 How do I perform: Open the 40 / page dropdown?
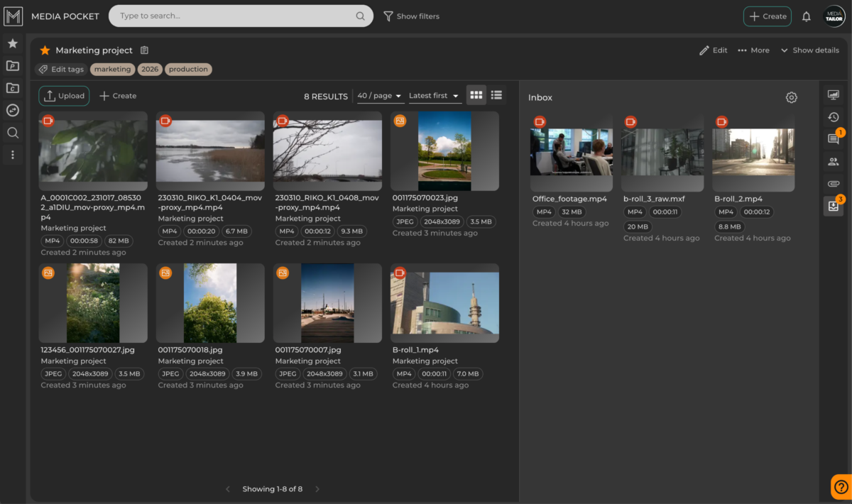click(380, 96)
